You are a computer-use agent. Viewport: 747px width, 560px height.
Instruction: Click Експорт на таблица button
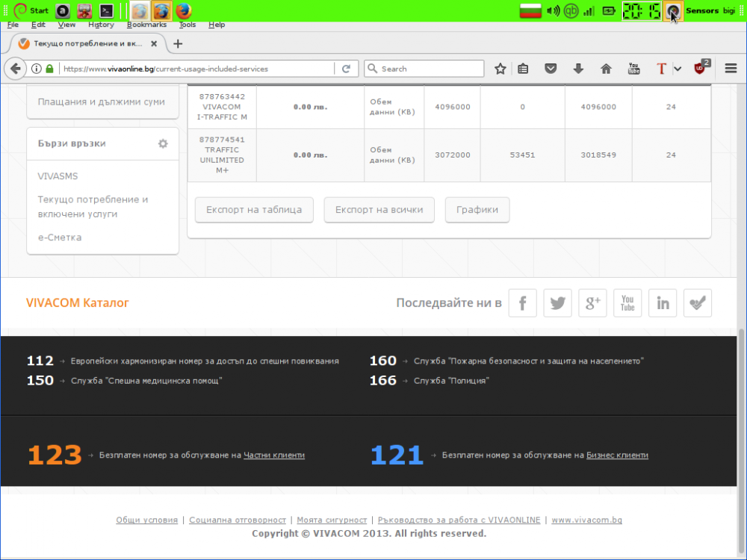point(254,210)
